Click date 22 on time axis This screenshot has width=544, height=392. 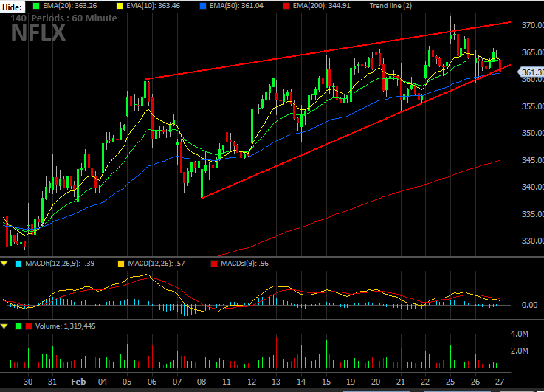coord(425,382)
